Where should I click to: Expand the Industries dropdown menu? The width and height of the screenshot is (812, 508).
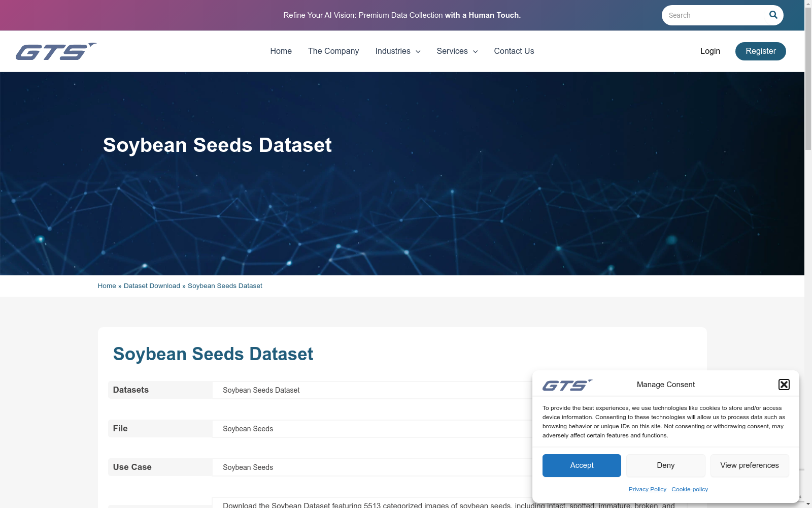(x=397, y=51)
